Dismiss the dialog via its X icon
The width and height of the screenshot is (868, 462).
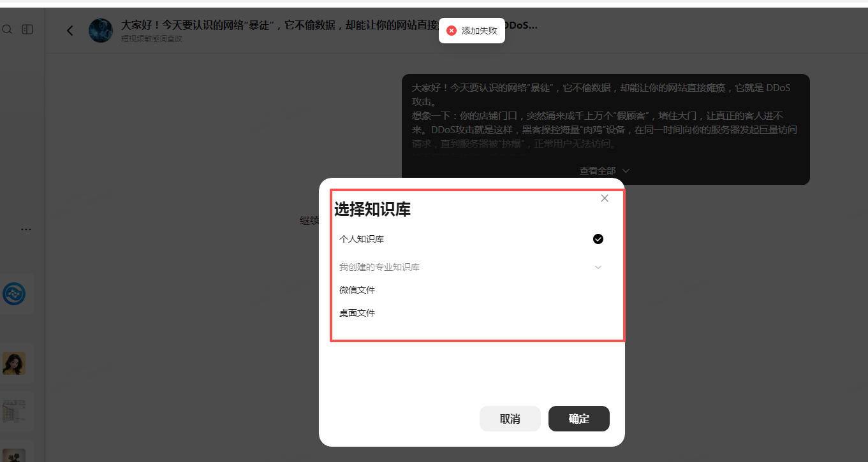pyautogui.click(x=604, y=198)
